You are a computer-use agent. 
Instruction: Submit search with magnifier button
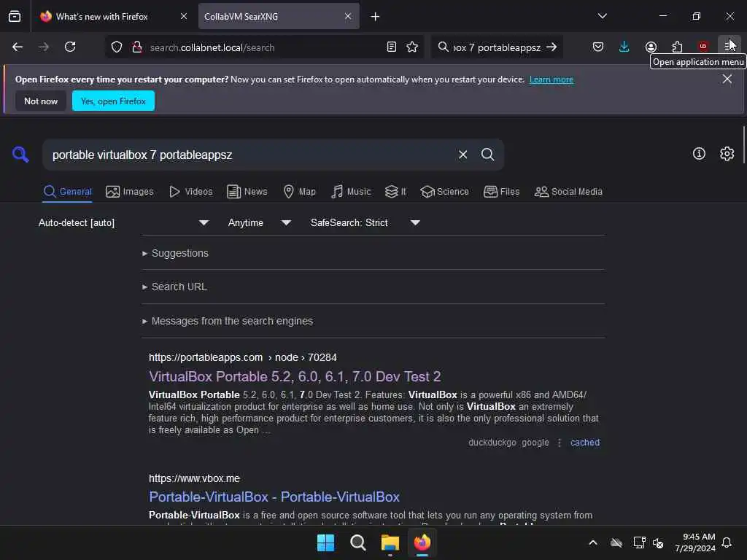coord(487,155)
